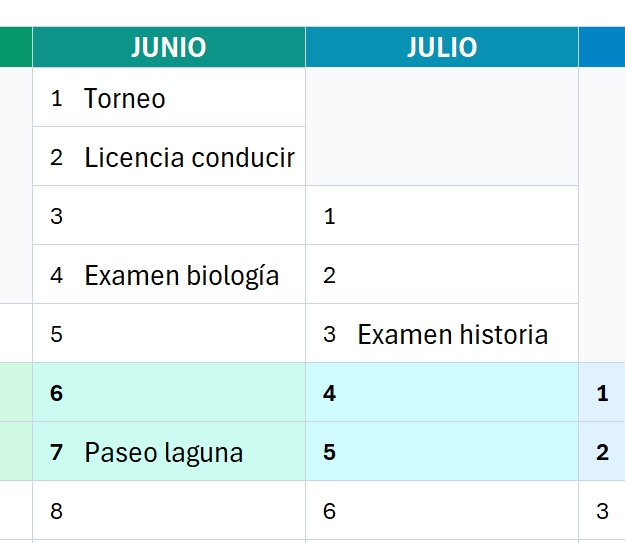Click the Torneo cell on June 1
The image size is (625, 543).
pyautogui.click(x=168, y=98)
